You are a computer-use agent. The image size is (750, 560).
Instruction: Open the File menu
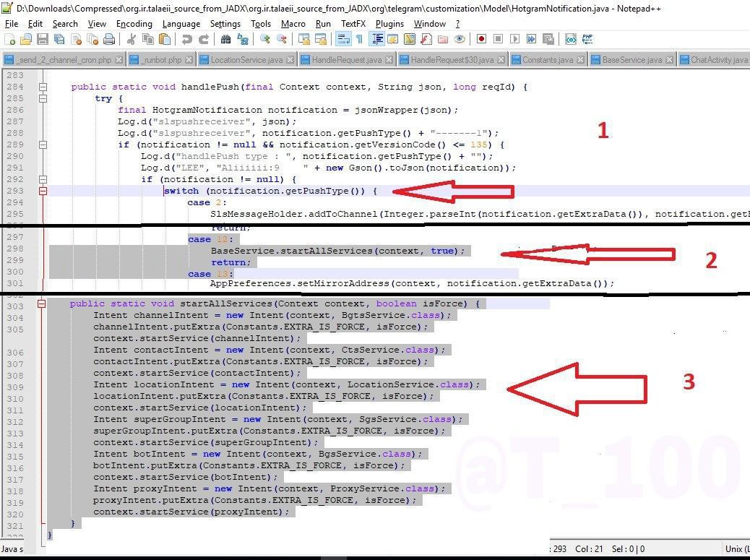tap(11, 23)
